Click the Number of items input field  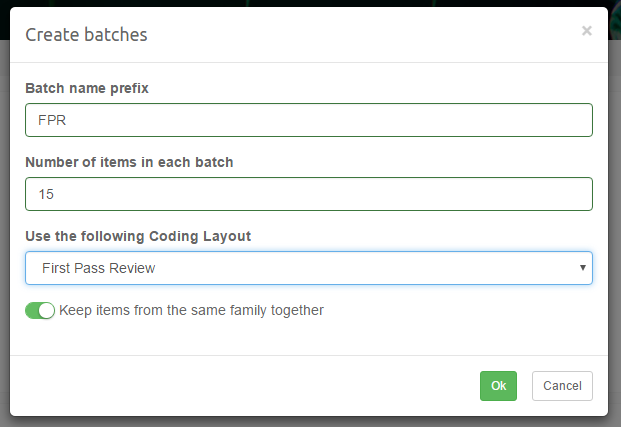click(308, 194)
